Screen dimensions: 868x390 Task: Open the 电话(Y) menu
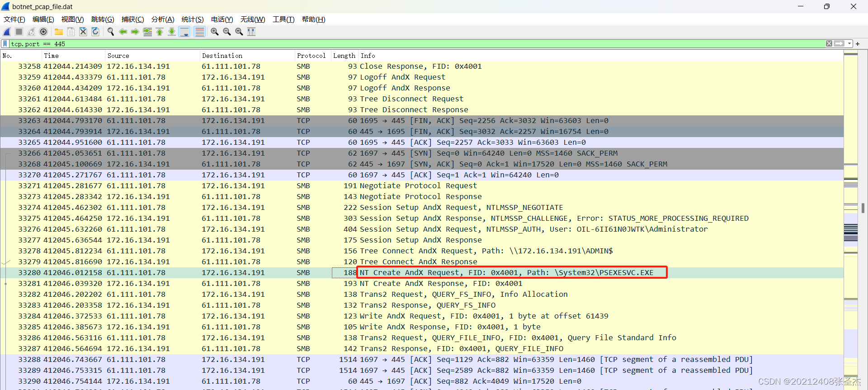[x=222, y=19]
